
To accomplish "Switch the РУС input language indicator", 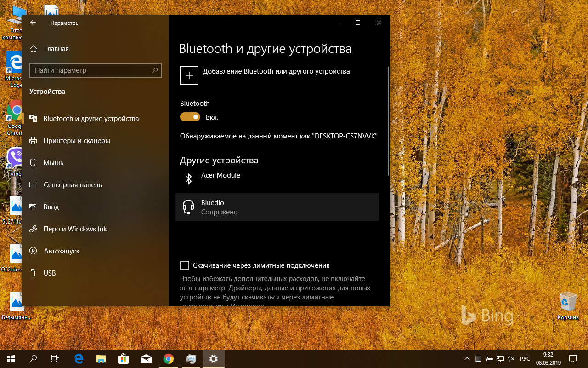I will pos(525,359).
